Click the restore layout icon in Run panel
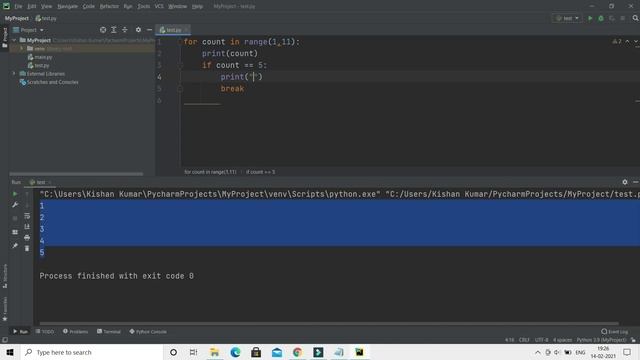640x360 pixels. tap(15, 232)
